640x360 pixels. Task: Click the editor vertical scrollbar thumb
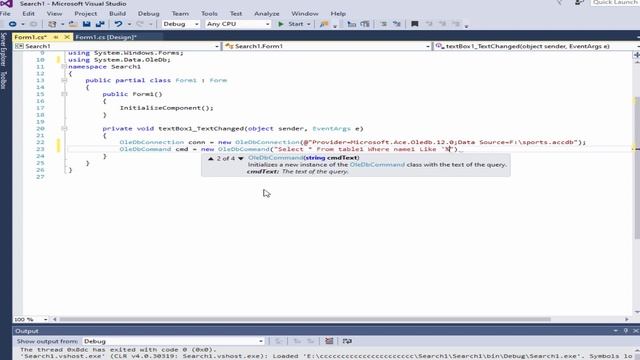click(x=637, y=167)
